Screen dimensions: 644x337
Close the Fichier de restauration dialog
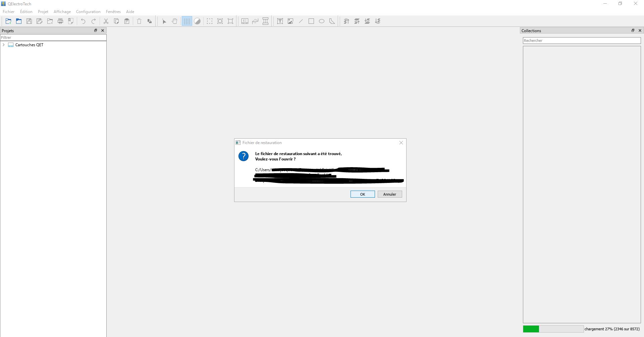coord(401,143)
